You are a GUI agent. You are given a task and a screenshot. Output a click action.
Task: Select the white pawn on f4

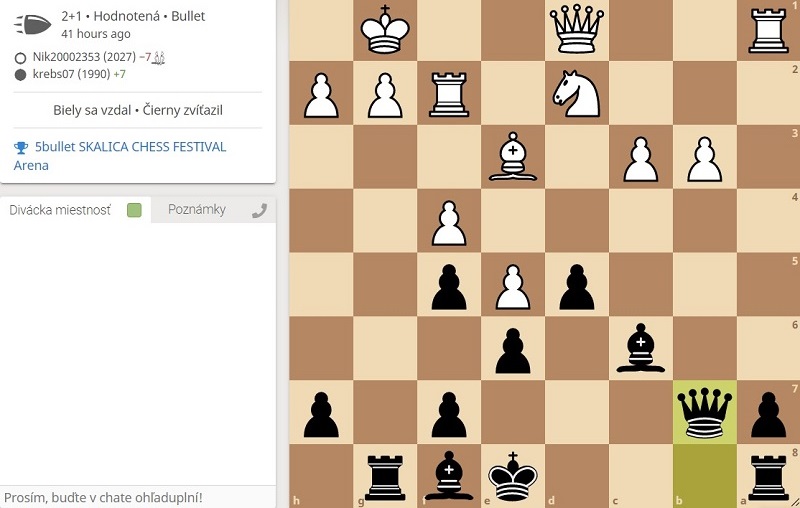tap(449, 221)
